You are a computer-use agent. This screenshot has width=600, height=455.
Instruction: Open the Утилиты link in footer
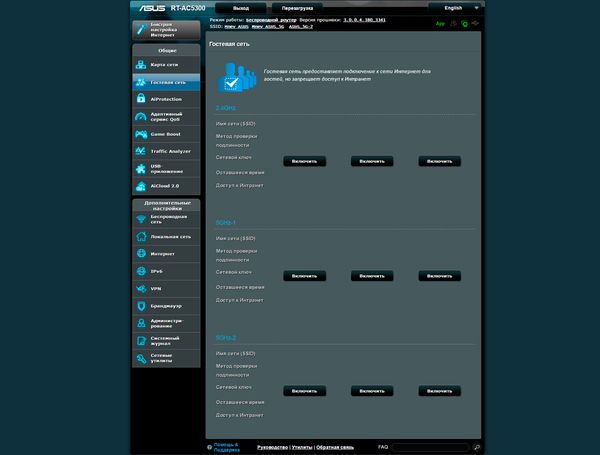coord(302,447)
